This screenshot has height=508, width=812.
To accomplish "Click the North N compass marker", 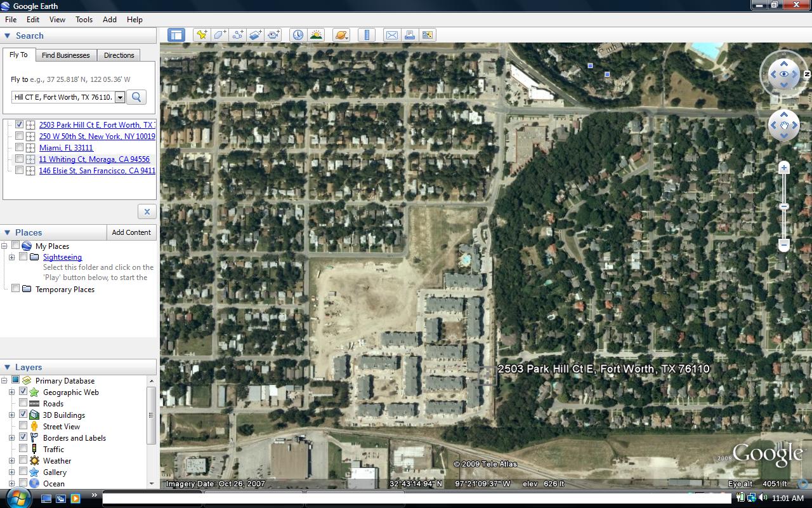I will click(807, 74).
